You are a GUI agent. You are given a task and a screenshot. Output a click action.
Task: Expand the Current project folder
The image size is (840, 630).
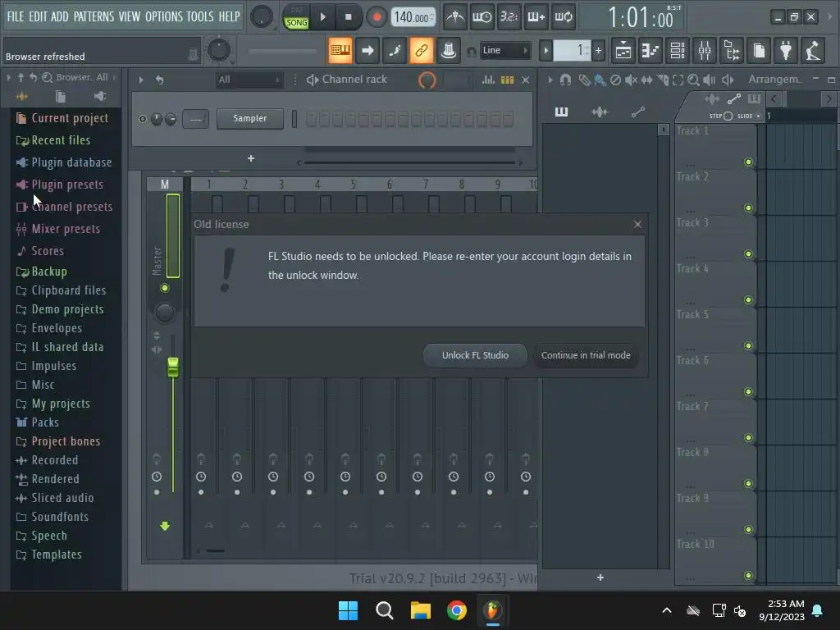point(62,118)
